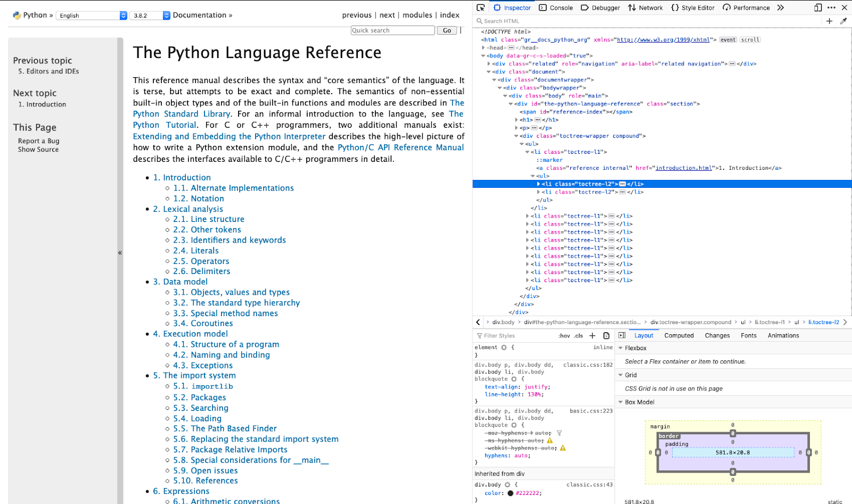The height and width of the screenshot is (504, 852).
Task: Collapse the body element node
Action: [x=484, y=56]
